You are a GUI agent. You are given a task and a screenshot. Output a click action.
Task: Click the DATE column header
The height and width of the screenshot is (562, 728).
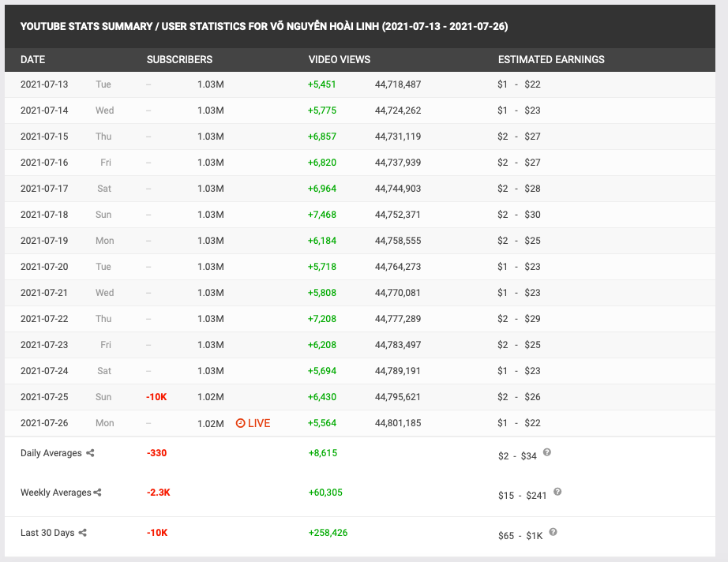pyautogui.click(x=32, y=59)
